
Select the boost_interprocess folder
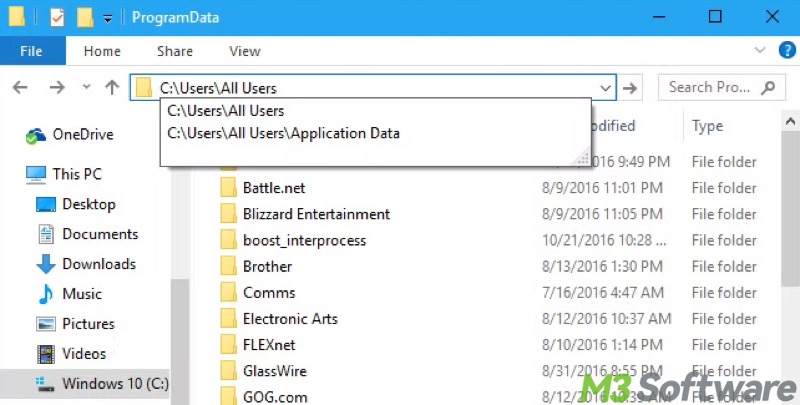305,240
